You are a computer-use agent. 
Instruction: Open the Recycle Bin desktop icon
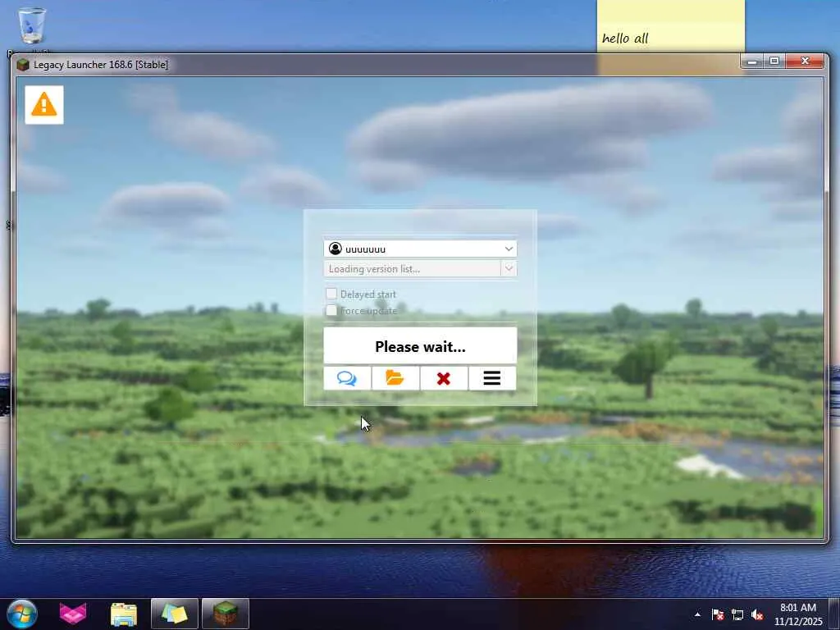click(32, 25)
